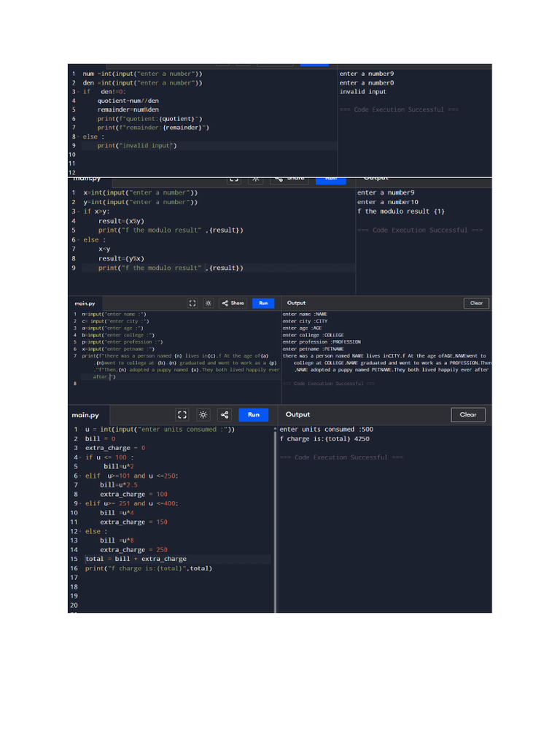This screenshot has width=560, height=747.
Task: Click the output line 'f the modulo result {1}'
Action: coord(401,212)
